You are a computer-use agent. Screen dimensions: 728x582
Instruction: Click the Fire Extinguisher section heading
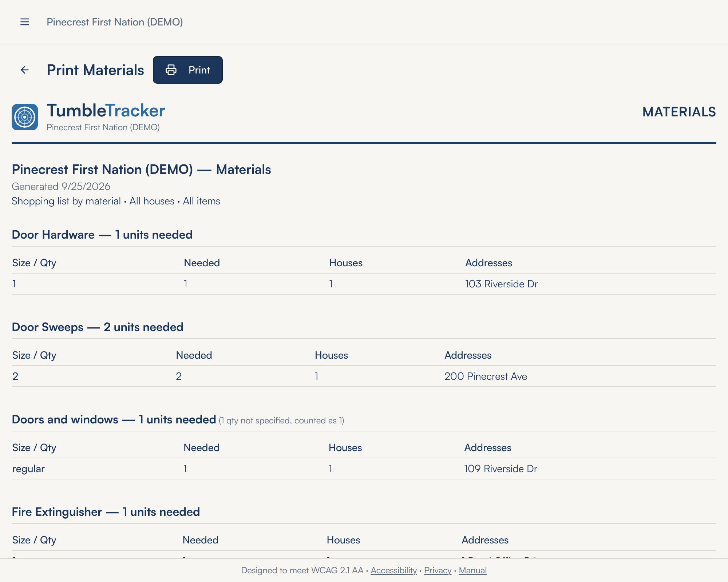click(x=106, y=512)
